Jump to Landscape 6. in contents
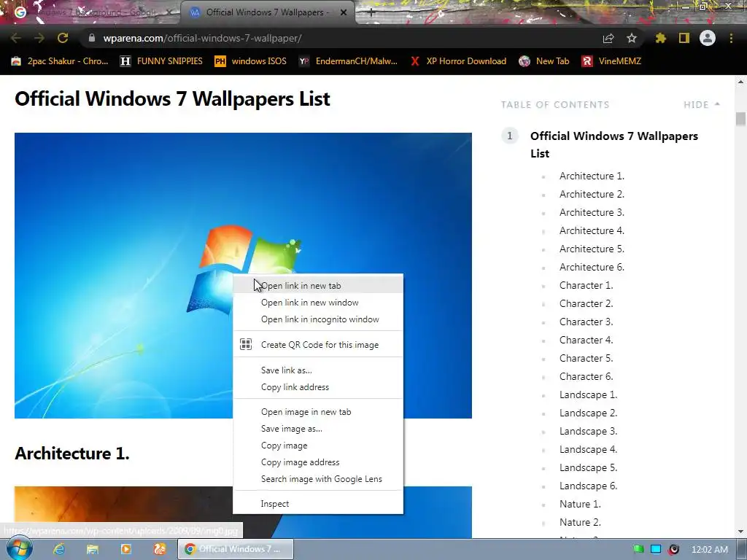 coord(589,486)
